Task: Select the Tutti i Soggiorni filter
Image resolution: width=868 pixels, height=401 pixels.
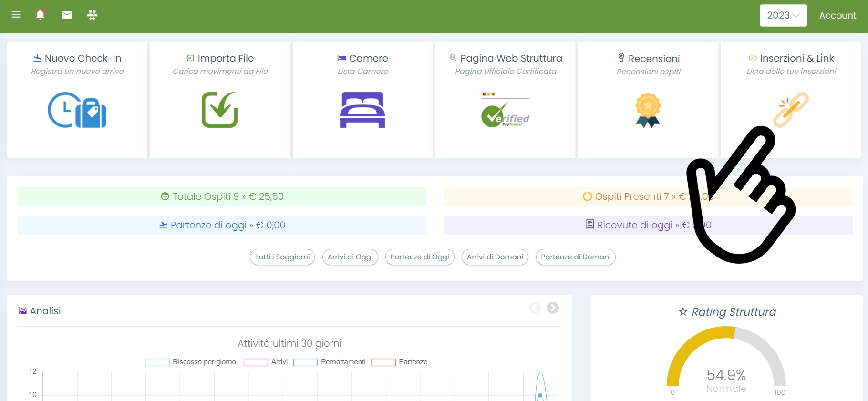Action: click(x=282, y=257)
